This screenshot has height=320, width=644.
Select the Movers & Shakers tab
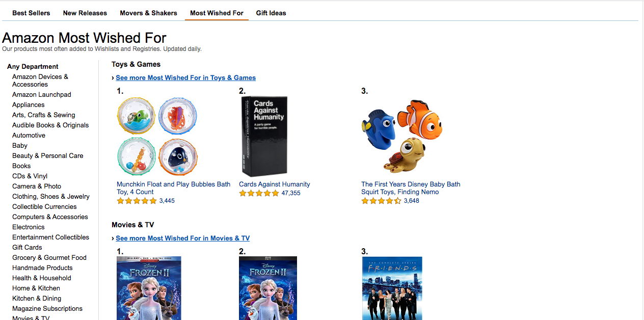(x=148, y=13)
